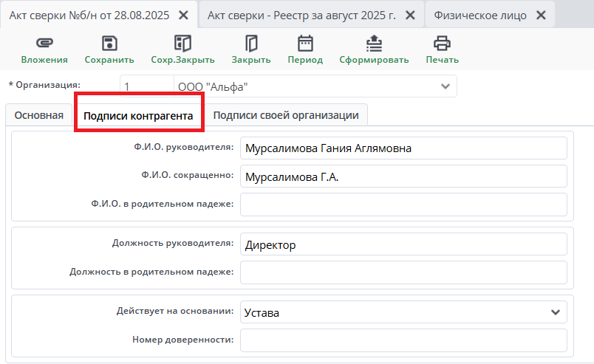Select the Подписи контрагента tab

coord(138,116)
